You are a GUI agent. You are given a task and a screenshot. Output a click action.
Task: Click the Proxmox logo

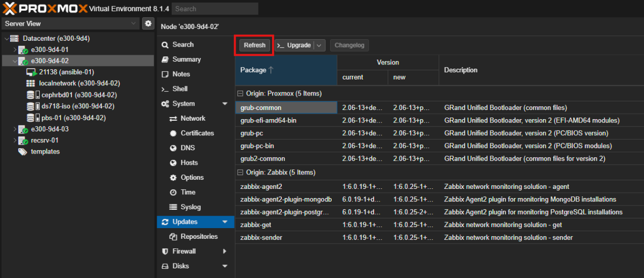coord(44,9)
